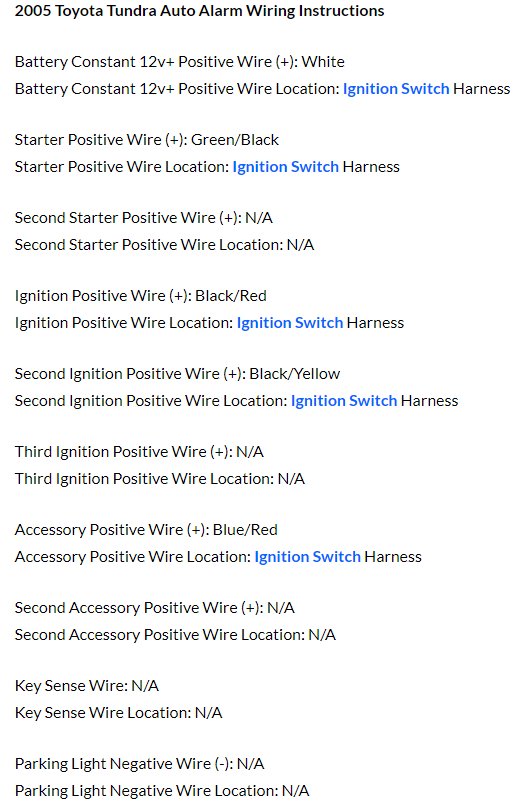The height and width of the screenshot is (803, 520).
Task: Select the Starter Positive Wire Green/Black line
Action: [x=147, y=140]
